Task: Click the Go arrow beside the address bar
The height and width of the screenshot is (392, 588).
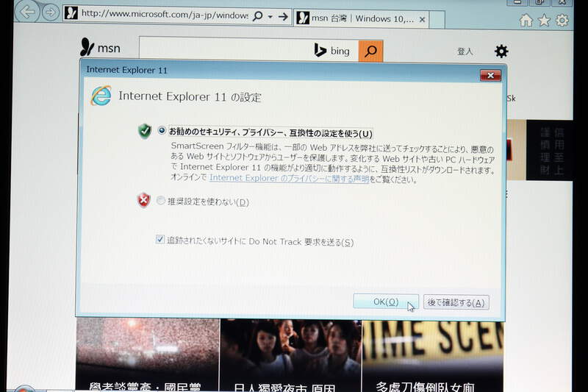Action: click(x=284, y=16)
